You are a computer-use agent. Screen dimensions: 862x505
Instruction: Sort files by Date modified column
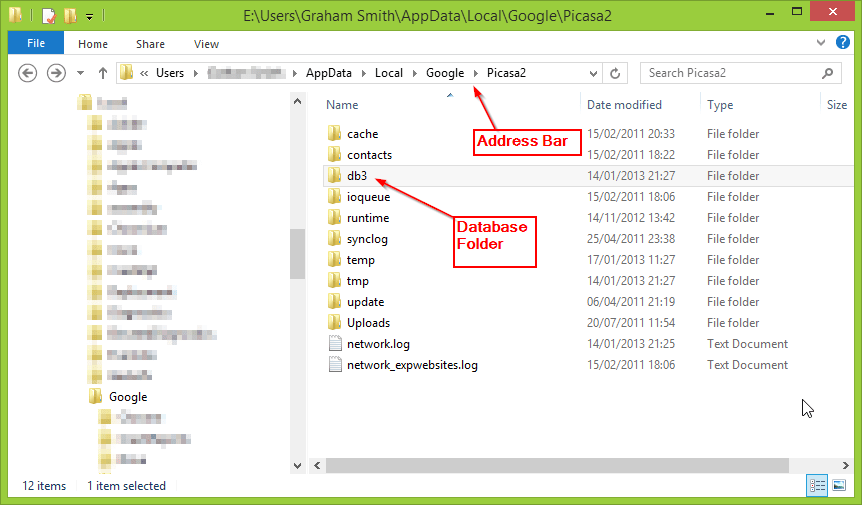pos(624,105)
